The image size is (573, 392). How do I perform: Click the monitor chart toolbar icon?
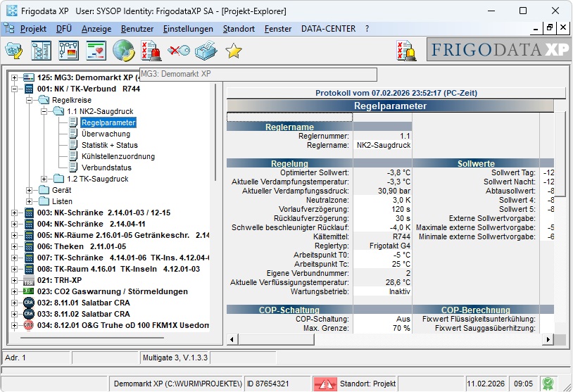[x=96, y=51]
